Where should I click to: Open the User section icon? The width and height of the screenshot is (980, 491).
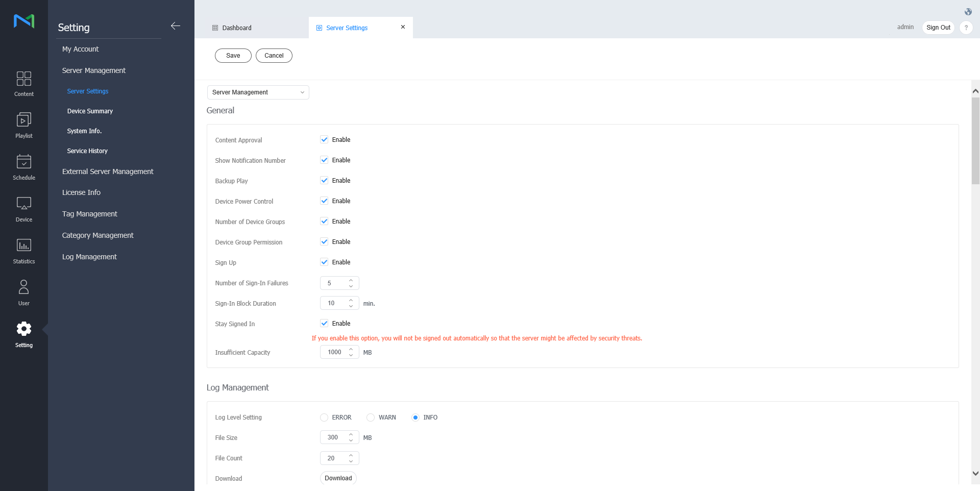pos(24,287)
